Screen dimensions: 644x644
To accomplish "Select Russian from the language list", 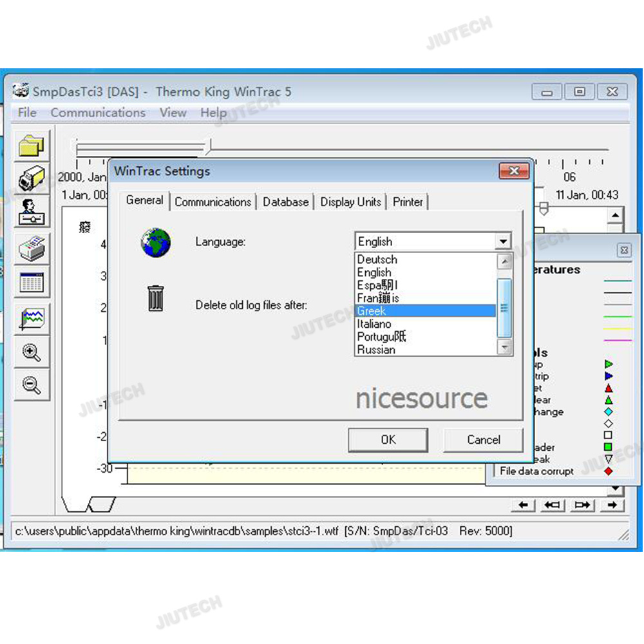I will pos(426,350).
